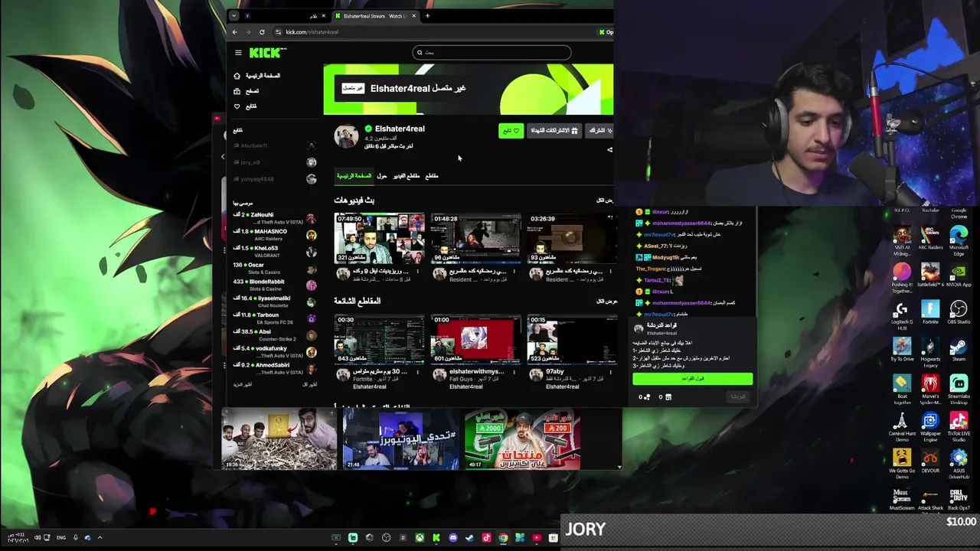Open the Kick hamburger menu
The image size is (980, 551).
click(x=238, y=53)
